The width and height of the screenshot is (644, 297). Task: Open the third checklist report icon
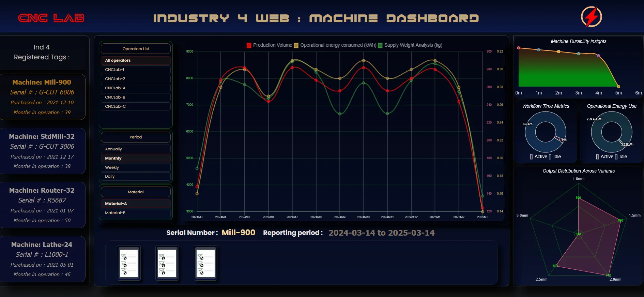click(x=205, y=263)
